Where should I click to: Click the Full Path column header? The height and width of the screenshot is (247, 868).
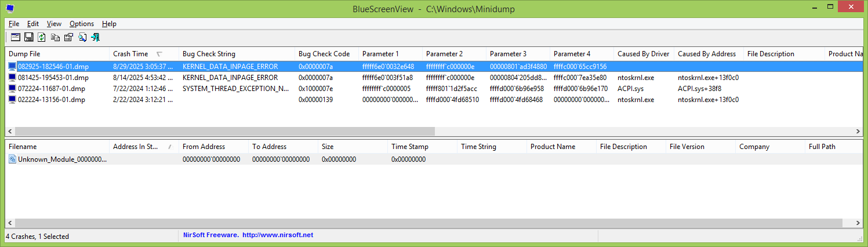[834, 147]
